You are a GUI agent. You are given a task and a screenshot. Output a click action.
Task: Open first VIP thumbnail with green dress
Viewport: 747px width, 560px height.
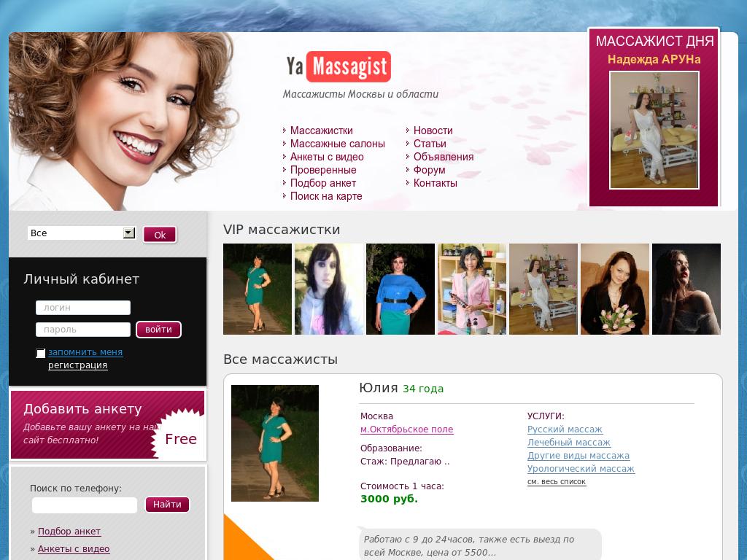[258, 289]
